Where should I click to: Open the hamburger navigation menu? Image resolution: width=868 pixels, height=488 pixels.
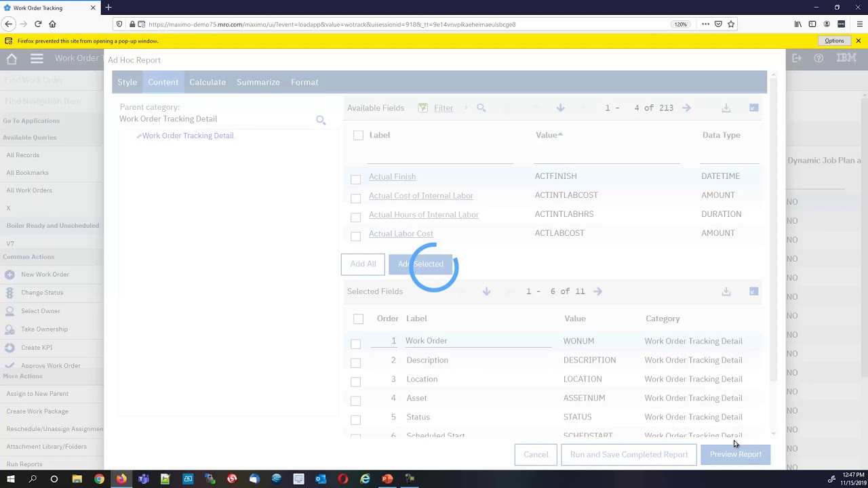37,59
